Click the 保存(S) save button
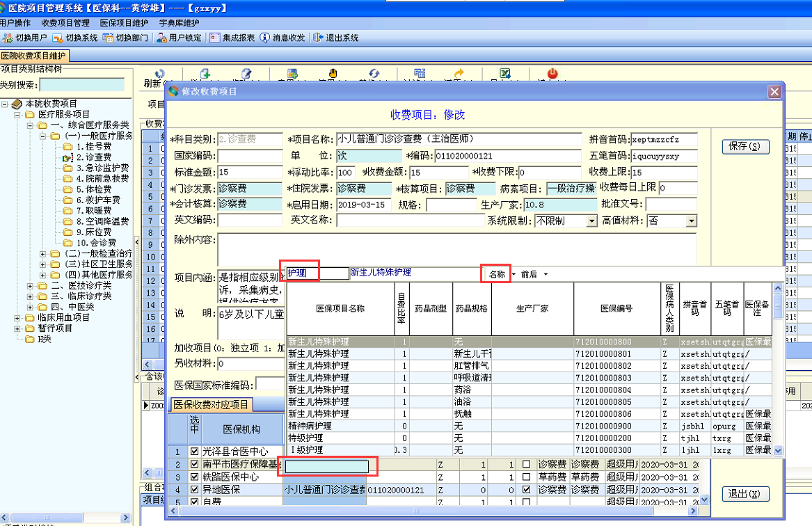 point(745,147)
